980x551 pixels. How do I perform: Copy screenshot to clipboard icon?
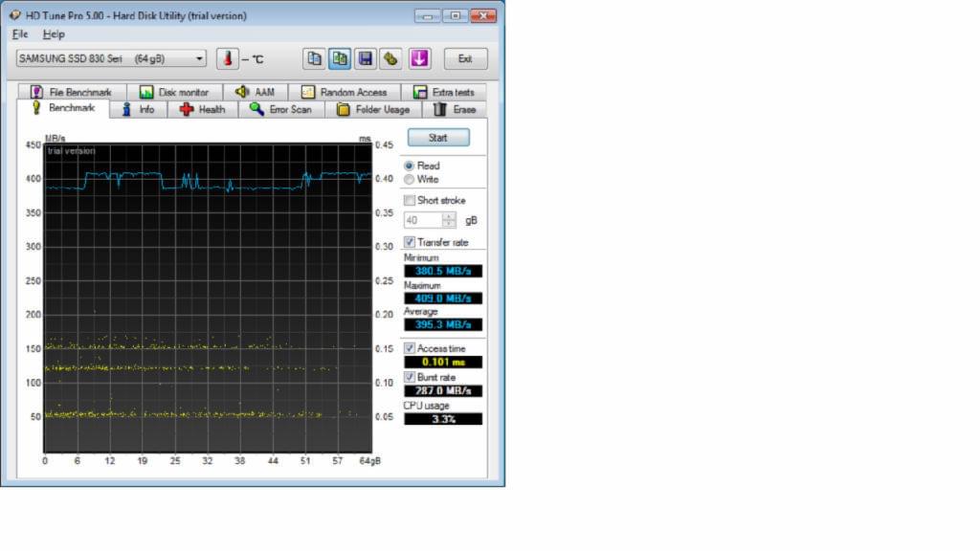pyautogui.click(x=340, y=58)
